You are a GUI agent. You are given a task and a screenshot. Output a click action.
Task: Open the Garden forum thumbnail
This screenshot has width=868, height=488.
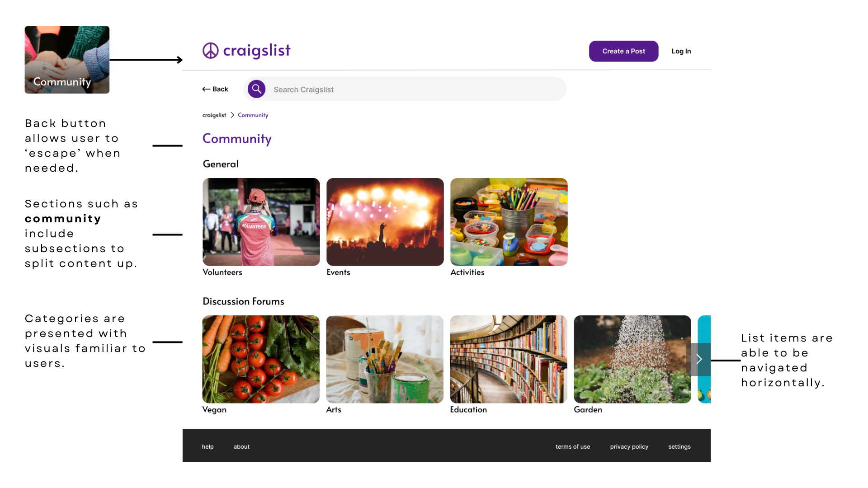632,359
